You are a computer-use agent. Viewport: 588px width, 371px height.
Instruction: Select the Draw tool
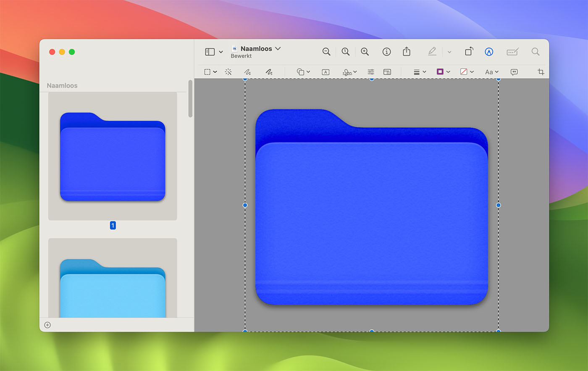tap(269, 72)
